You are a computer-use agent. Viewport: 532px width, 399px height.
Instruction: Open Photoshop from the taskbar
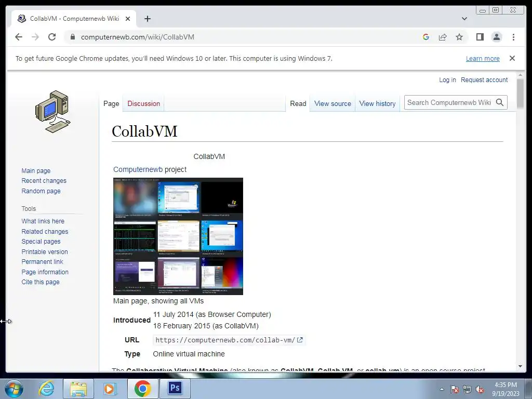pyautogui.click(x=175, y=388)
